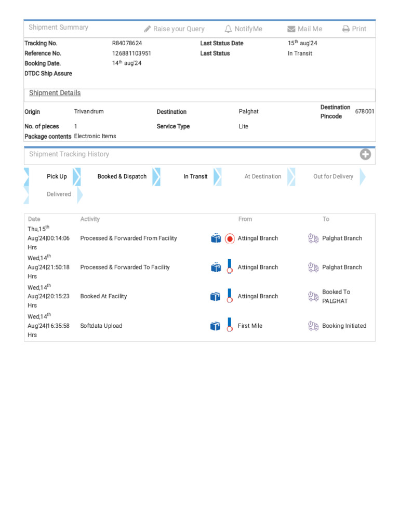This screenshot has height=532, width=399.
Task: Click the NotifyMe bell icon
Action: coord(228,29)
